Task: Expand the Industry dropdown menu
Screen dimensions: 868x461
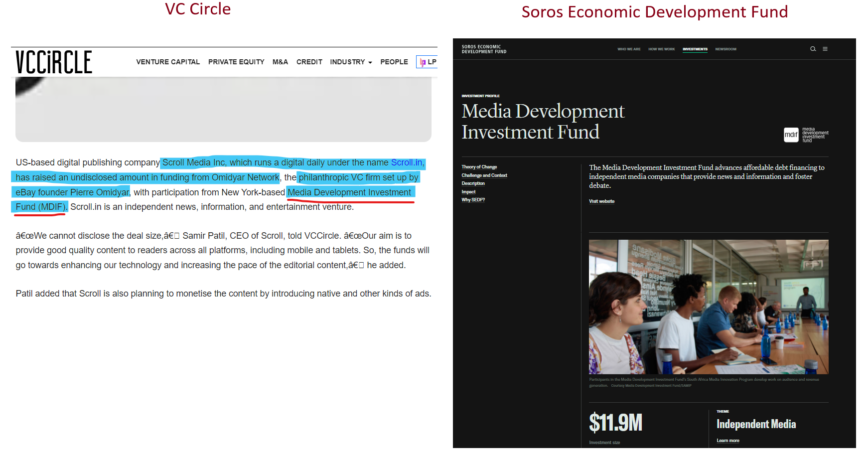Action: pos(351,62)
